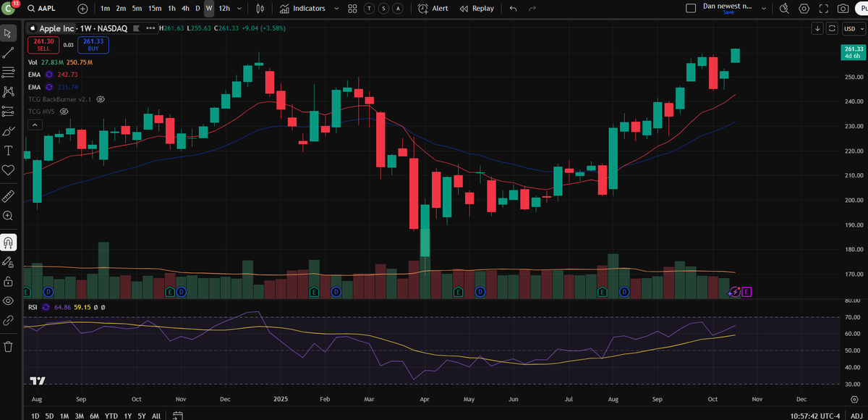Image resolution: width=868 pixels, height=420 pixels.
Task: Click the go to date calendar icon
Action: pos(177,416)
